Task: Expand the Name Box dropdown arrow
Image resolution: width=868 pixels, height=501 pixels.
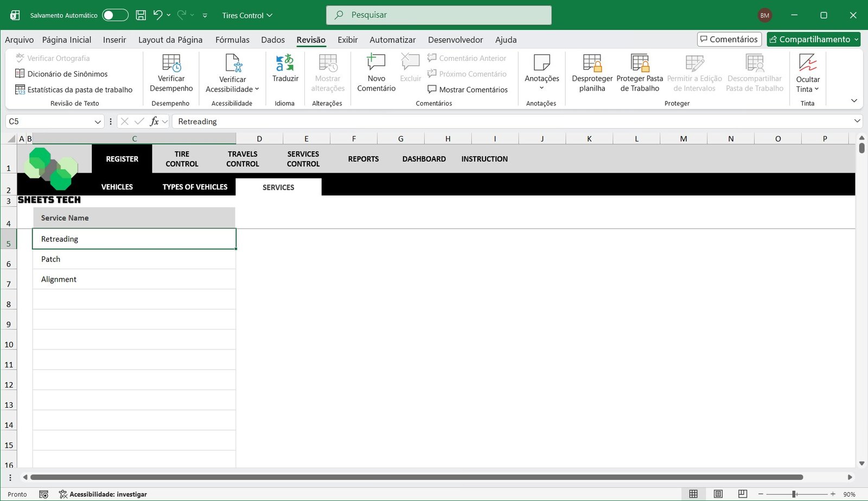Action: pyautogui.click(x=98, y=122)
